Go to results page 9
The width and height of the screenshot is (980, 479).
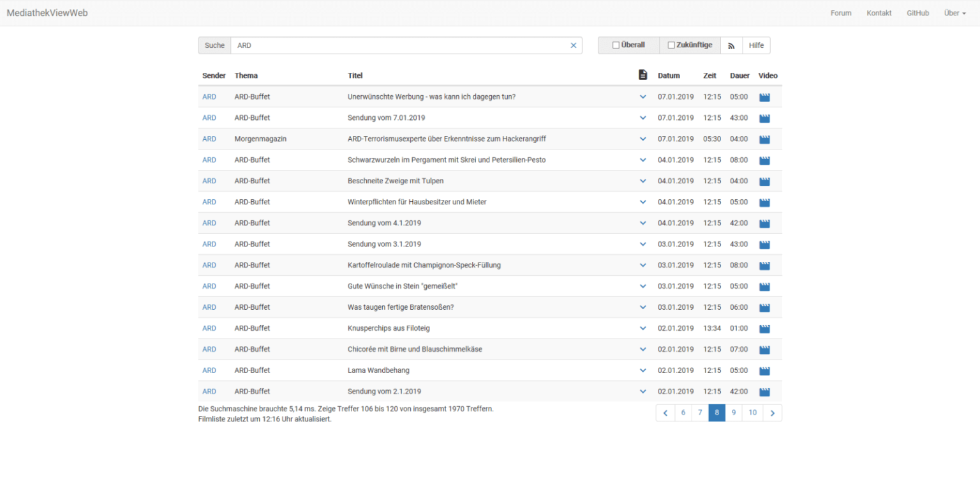coord(733,413)
